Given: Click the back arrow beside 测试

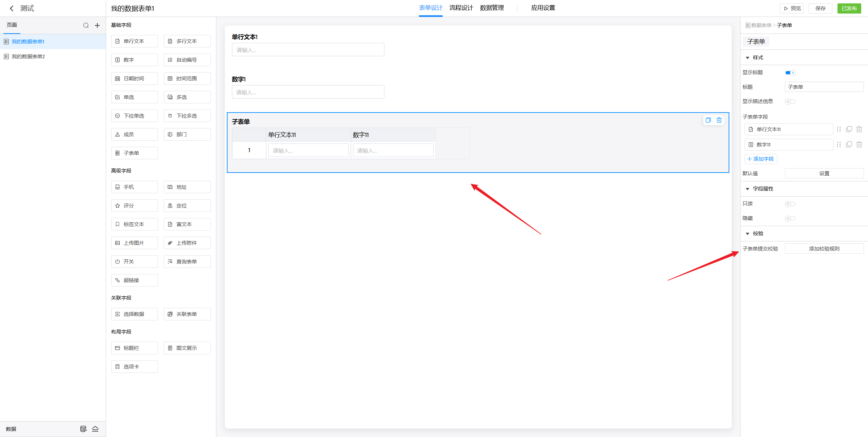Looking at the screenshot, I should pos(12,8).
